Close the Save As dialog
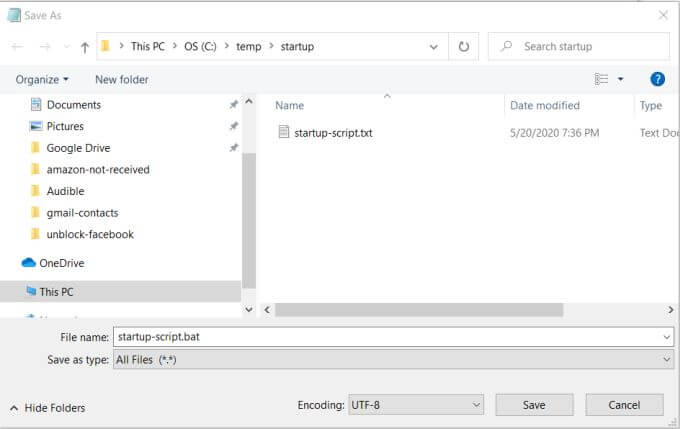This screenshot has height=429, width=680. coord(663,16)
